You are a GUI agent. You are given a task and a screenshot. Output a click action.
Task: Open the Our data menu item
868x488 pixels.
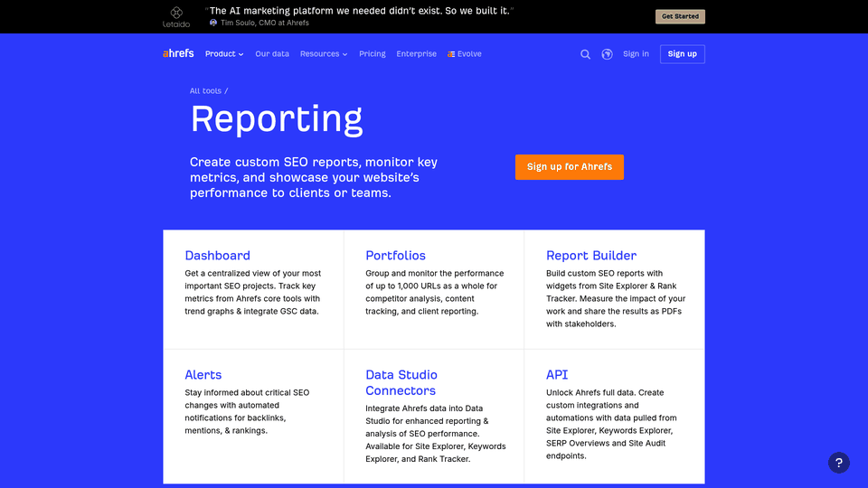tap(272, 54)
